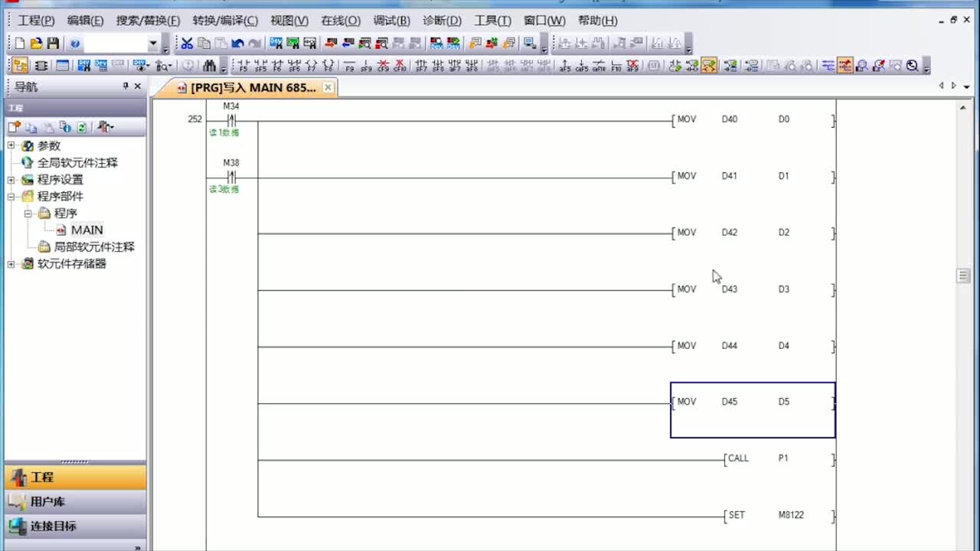Click draw line F10 icon

(x=616, y=66)
